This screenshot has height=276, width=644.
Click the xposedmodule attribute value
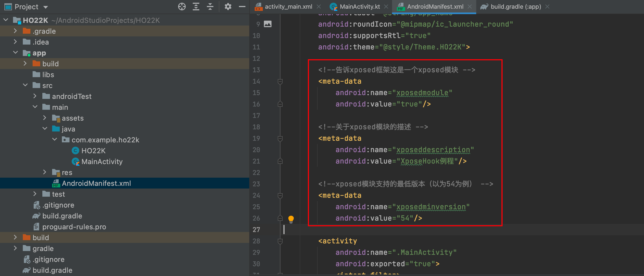coord(422,93)
